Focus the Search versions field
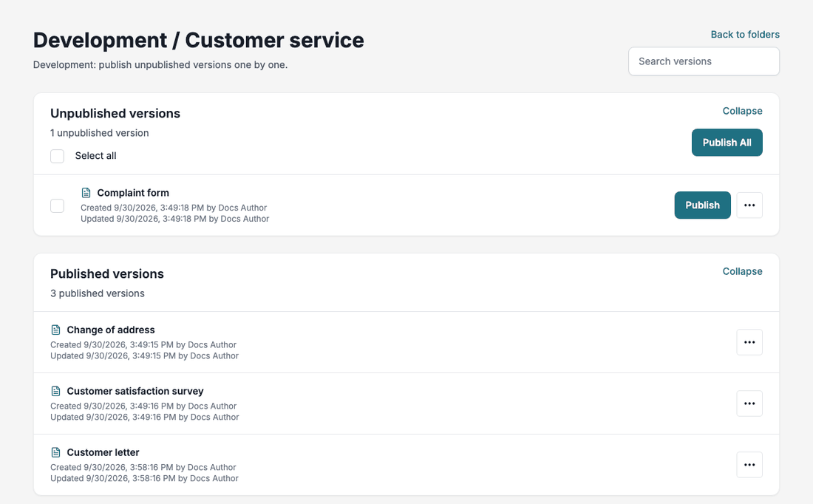Viewport: 813px width, 504px height. [x=704, y=61]
